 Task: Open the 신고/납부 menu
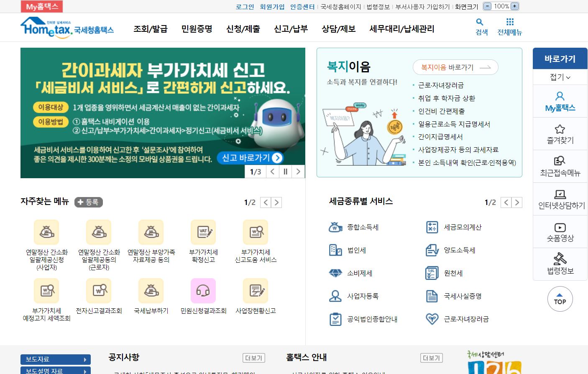point(291,29)
